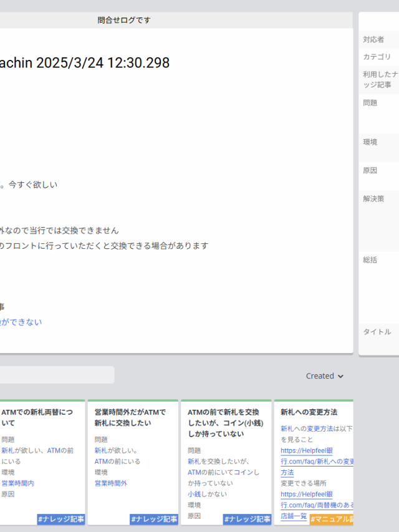Click #ナレッジ記事 tag on ATMでの新札両替 card
The image size is (399, 532).
click(60, 519)
